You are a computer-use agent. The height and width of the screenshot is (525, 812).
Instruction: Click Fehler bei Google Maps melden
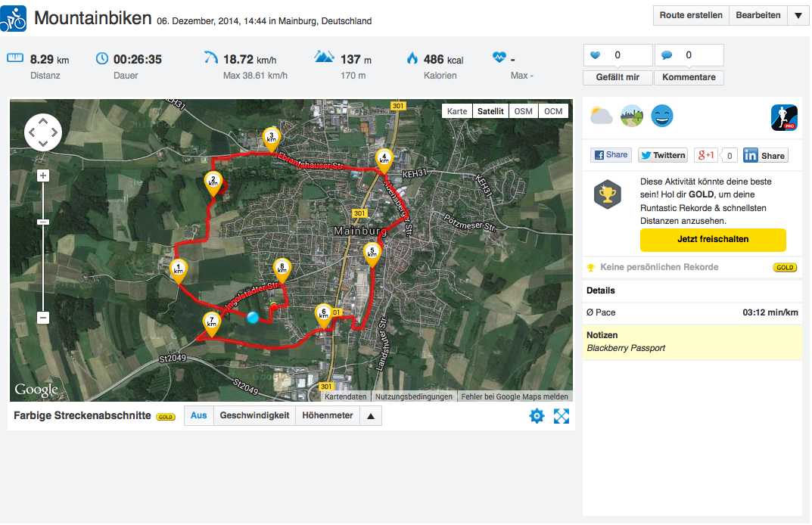[515, 396]
